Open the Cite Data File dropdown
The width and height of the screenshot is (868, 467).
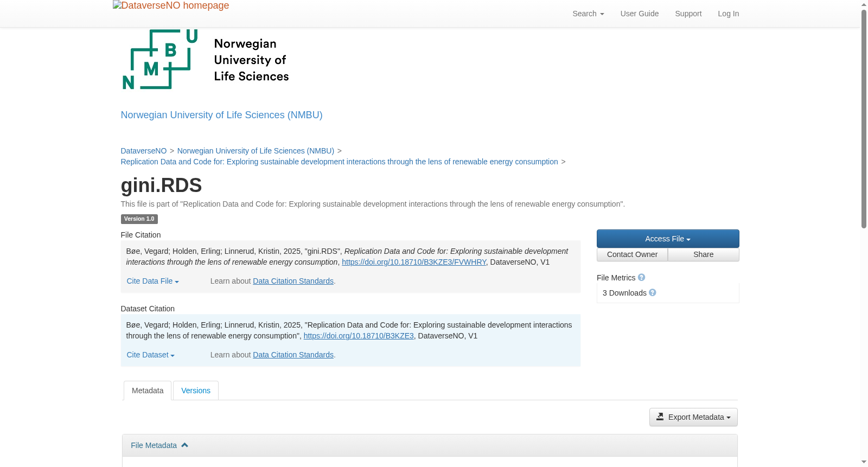(x=152, y=281)
